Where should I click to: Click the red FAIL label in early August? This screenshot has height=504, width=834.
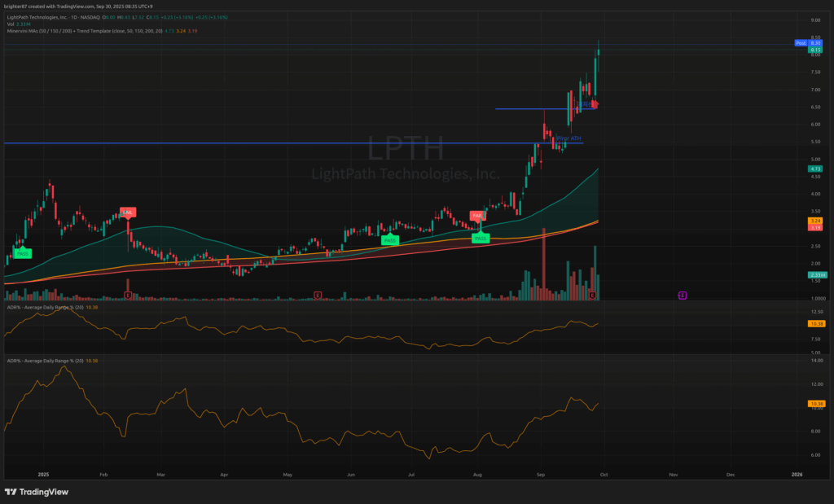click(477, 215)
